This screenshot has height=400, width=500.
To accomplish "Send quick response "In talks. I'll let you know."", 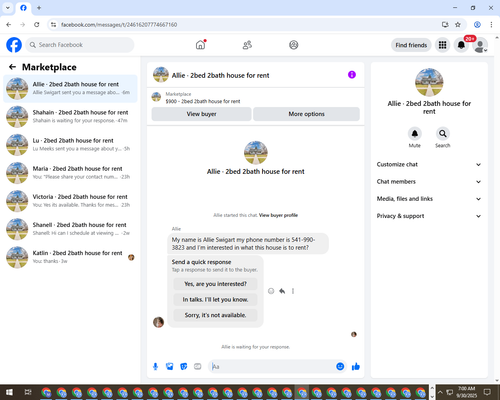I will [215, 300].
